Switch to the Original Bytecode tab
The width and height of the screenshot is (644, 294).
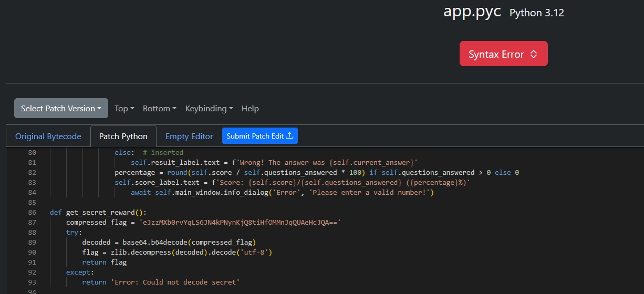(x=48, y=136)
